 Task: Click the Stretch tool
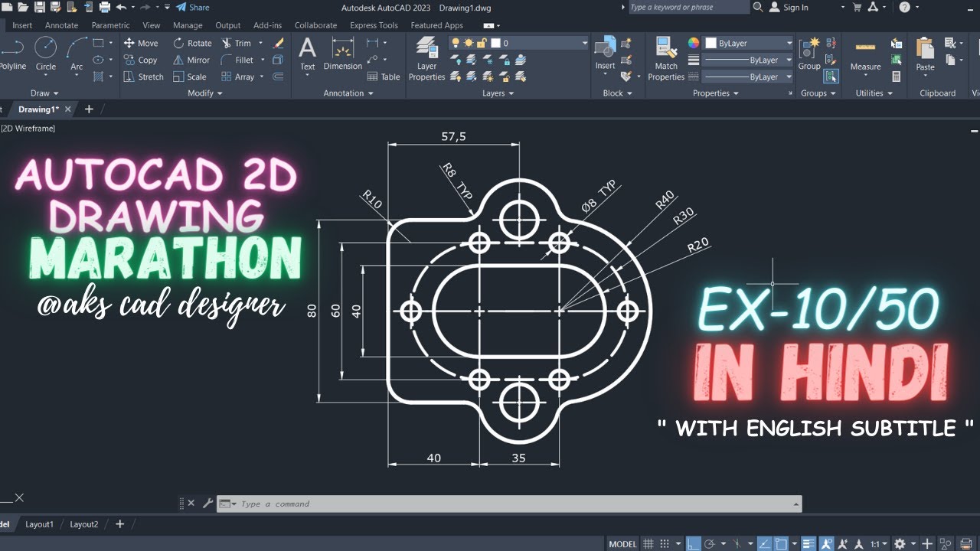[143, 77]
